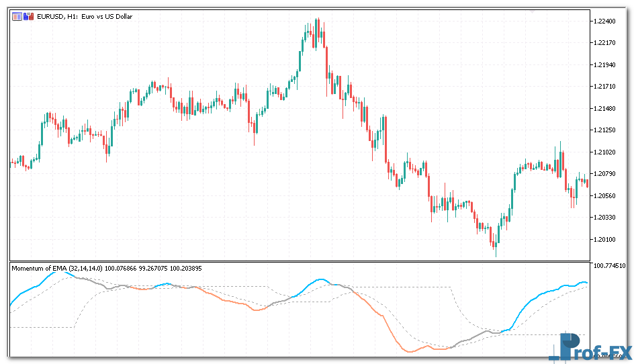Click the 1.20790 price axis label
634x364 pixels.
[607, 174]
